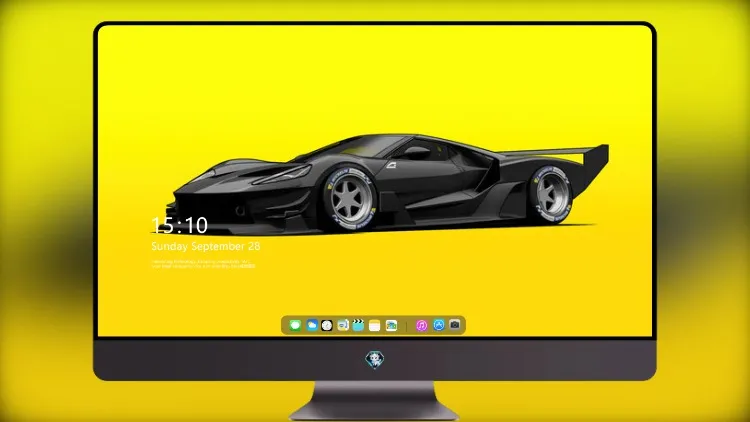Open the Preview app icon in dock
The image size is (750, 422).
pyautogui.click(x=343, y=325)
